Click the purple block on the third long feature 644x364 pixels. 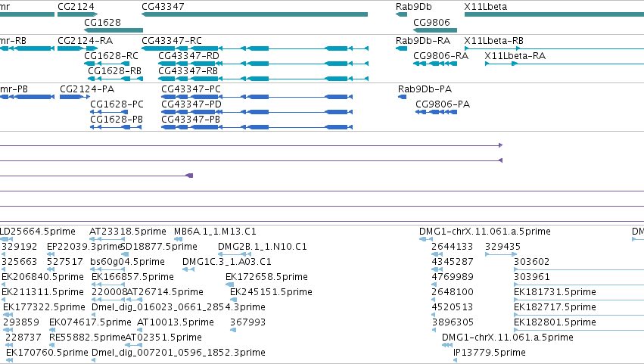190,176
